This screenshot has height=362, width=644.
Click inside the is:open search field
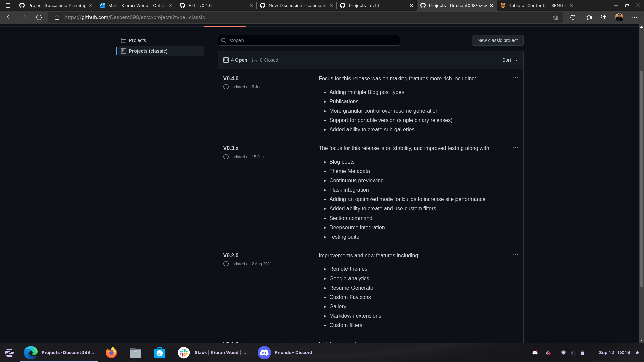click(309, 40)
